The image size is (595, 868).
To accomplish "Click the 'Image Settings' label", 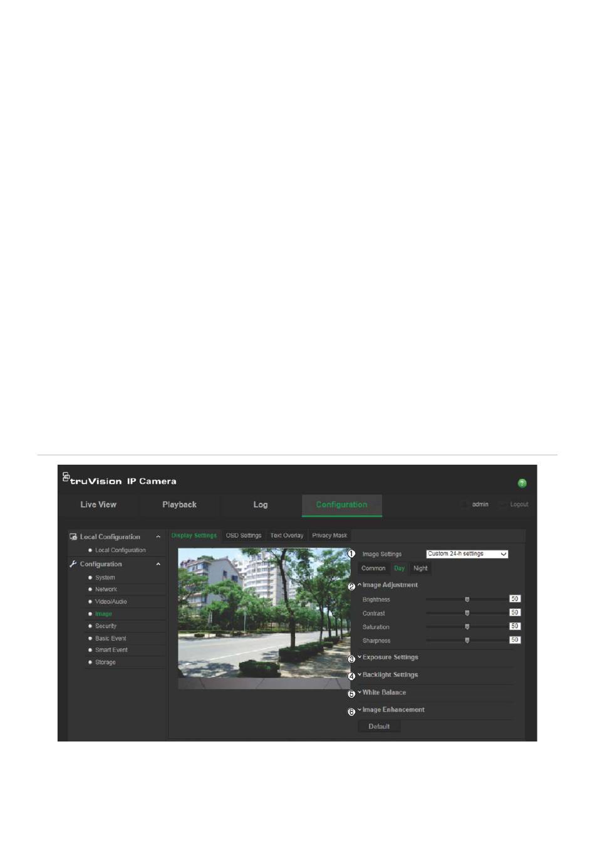I will [x=382, y=554].
